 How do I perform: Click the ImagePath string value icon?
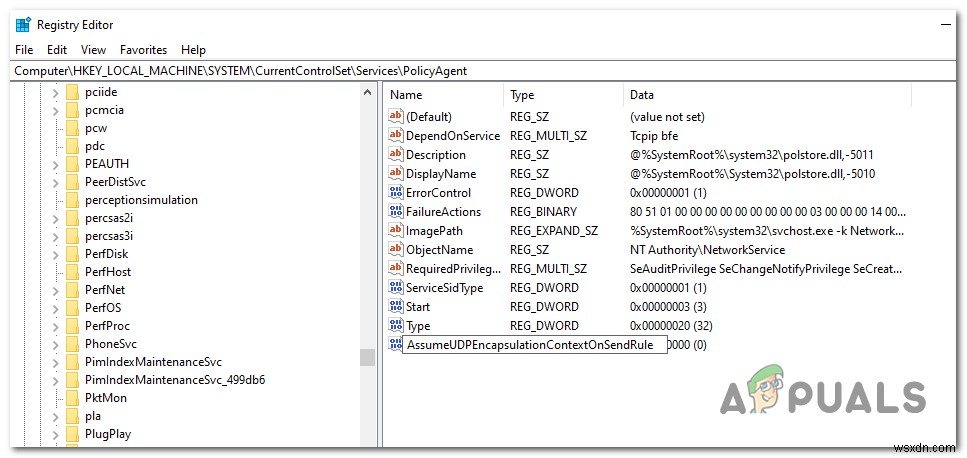pos(395,231)
